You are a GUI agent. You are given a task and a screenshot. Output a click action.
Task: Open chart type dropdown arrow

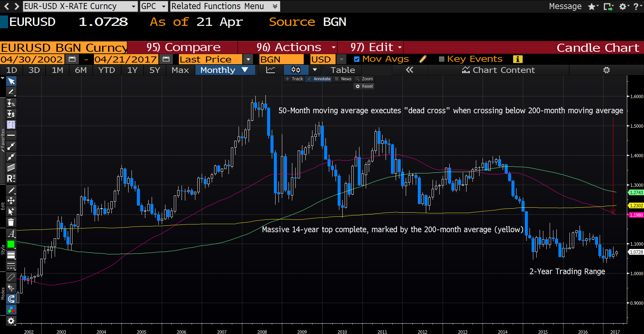pyautogui.click(x=315, y=70)
